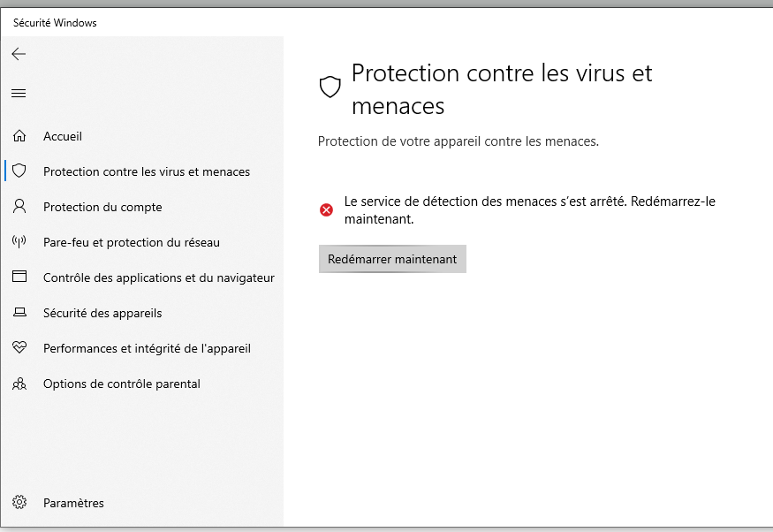The image size is (773, 532).
Task: Toggle the hamburger navigation menu
Action: click(19, 93)
